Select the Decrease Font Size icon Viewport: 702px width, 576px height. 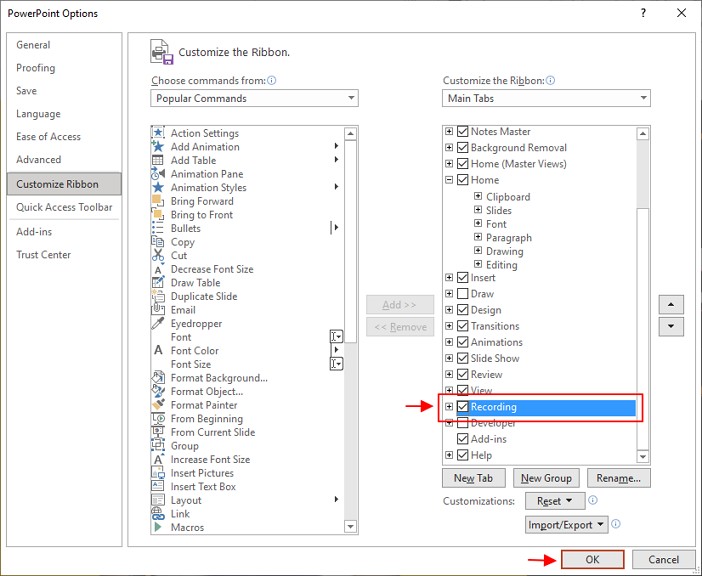tap(158, 269)
